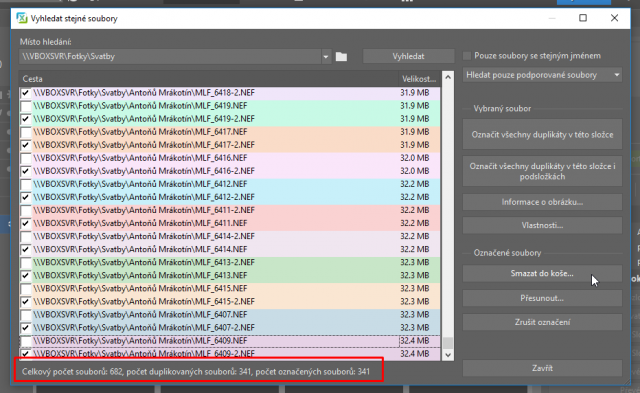This screenshot has width=640, height=393.
Task: Check the MLF_6417.NEF checkbox
Action: (x=26, y=132)
